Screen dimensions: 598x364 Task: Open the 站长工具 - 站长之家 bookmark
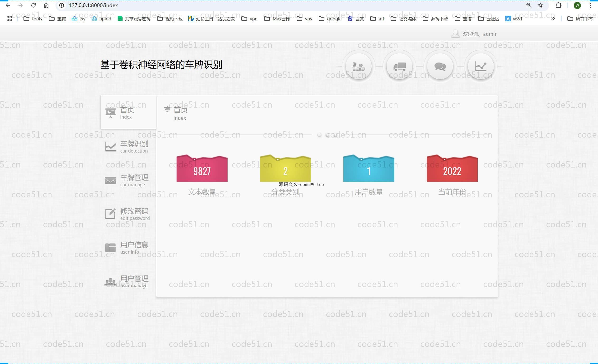tap(212, 19)
